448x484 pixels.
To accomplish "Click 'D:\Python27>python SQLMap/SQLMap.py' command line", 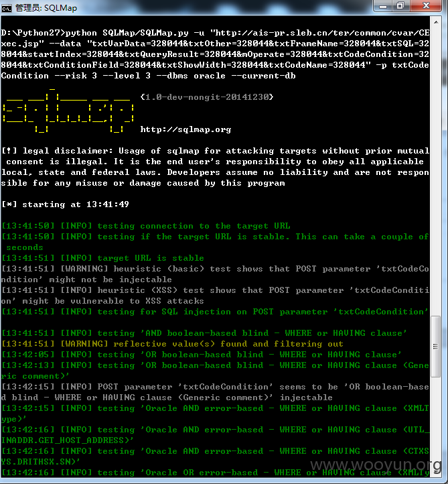I will (215, 33).
